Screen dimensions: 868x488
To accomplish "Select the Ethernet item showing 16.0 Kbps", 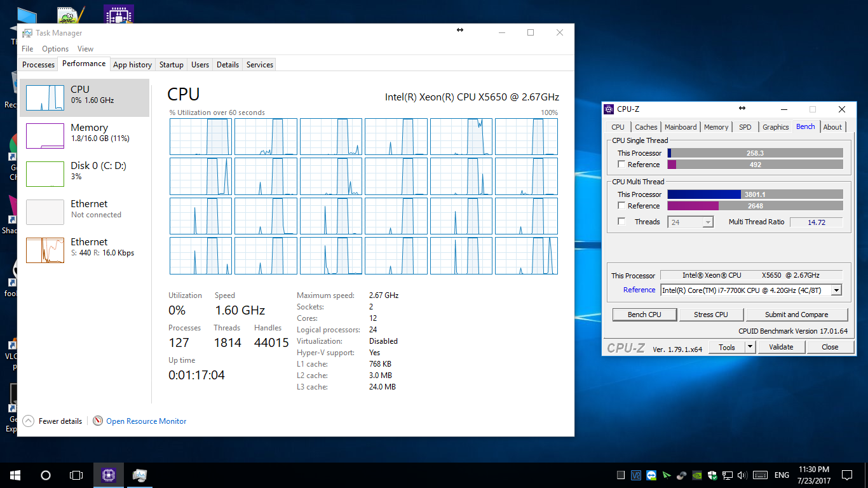I will 85,250.
